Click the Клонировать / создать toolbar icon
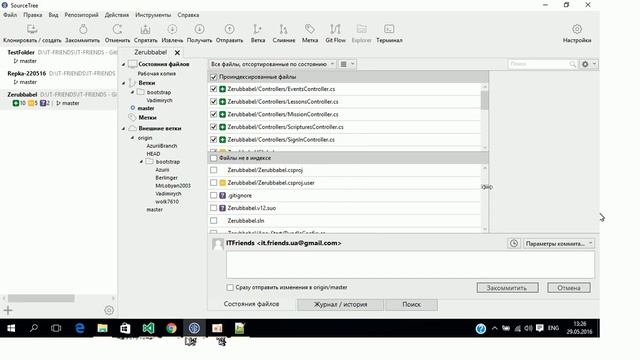This screenshot has height=360, width=640. [x=32, y=29]
